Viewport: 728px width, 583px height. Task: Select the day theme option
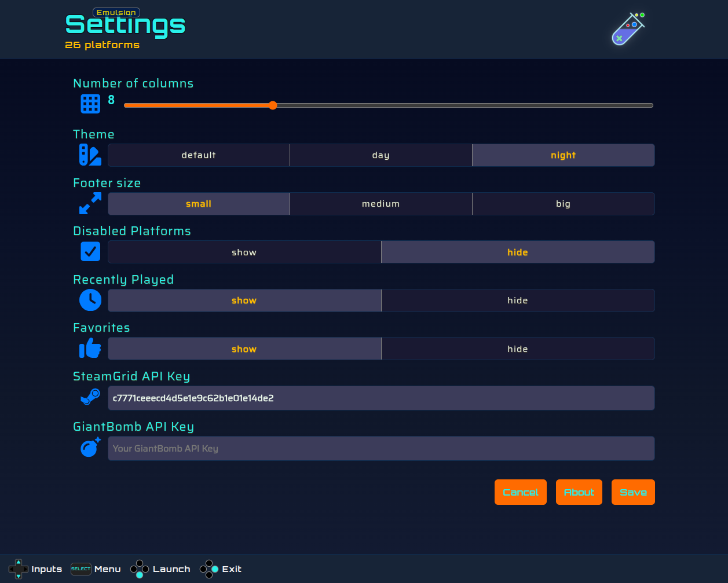(381, 155)
